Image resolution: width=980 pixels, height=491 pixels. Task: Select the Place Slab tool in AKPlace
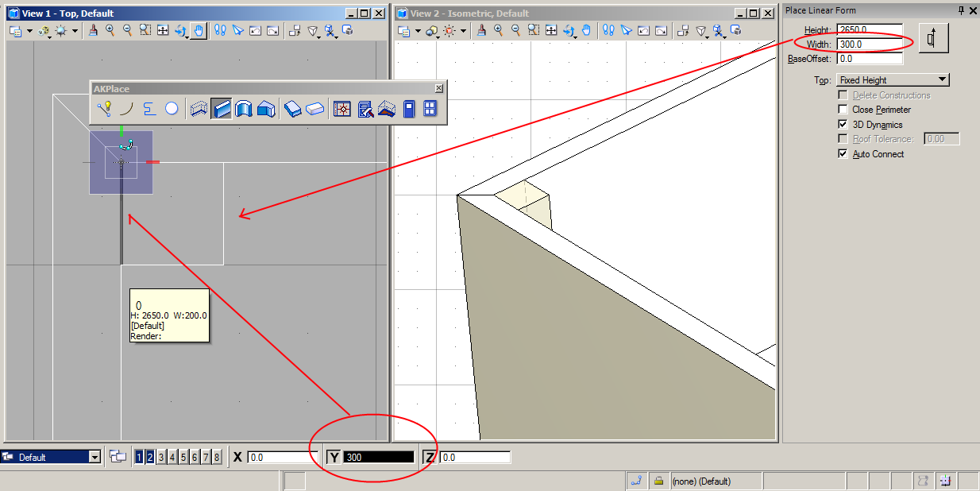293,109
